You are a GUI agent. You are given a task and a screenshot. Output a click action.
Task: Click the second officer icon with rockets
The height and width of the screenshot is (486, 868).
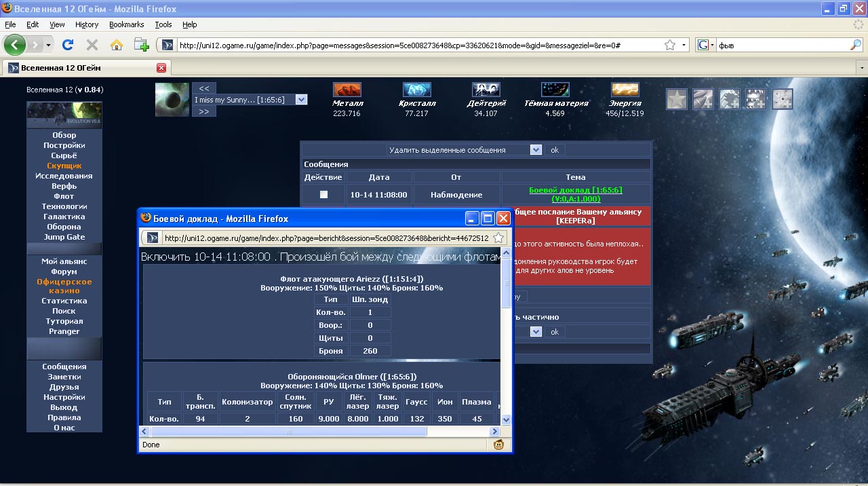click(703, 99)
